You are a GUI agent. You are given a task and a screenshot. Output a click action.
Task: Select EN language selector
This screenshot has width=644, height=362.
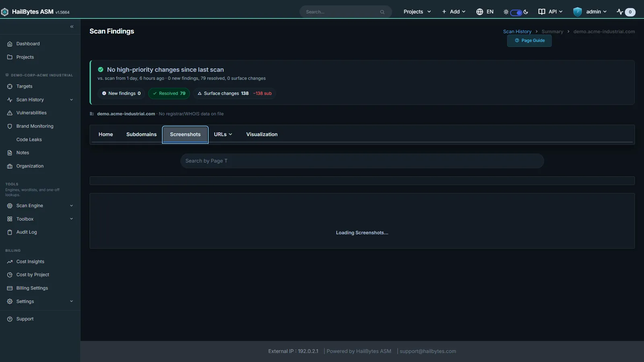(490, 12)
